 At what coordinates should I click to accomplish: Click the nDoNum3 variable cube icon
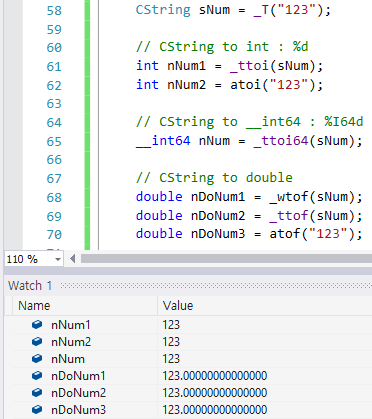tap(37, 410)
